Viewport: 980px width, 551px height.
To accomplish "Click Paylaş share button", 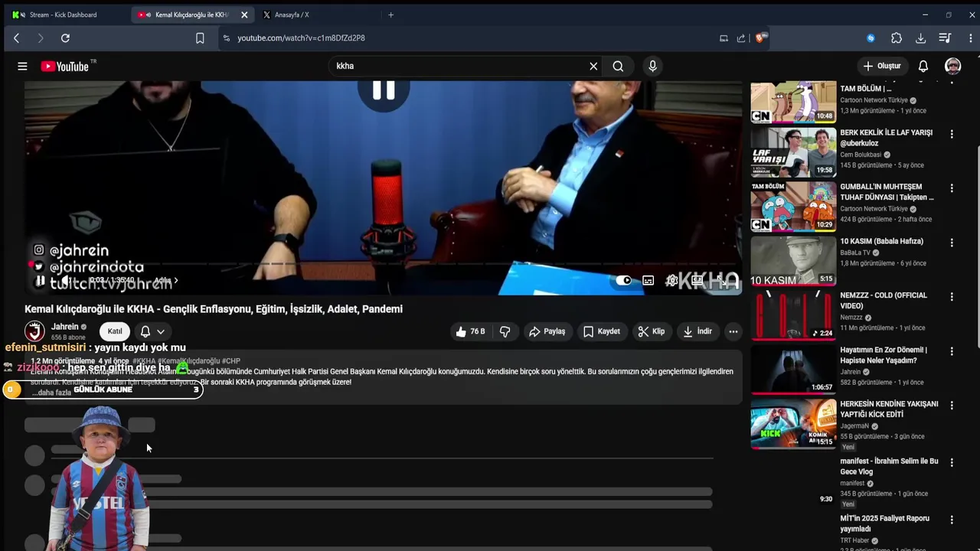I will [x=547, y=331].
